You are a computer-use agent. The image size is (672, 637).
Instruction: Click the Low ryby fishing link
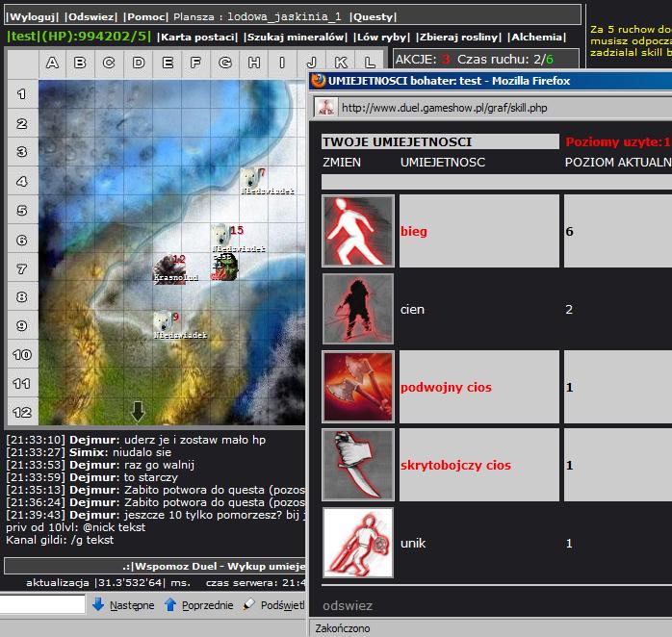382,37
